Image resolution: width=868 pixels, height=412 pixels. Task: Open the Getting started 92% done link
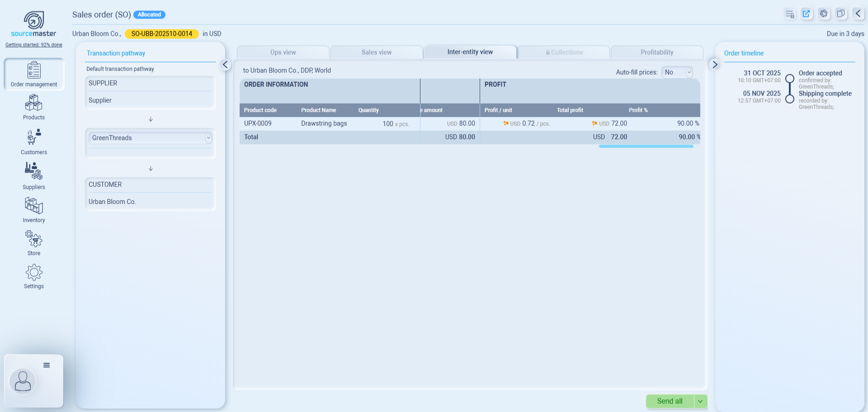click(34, 45)
